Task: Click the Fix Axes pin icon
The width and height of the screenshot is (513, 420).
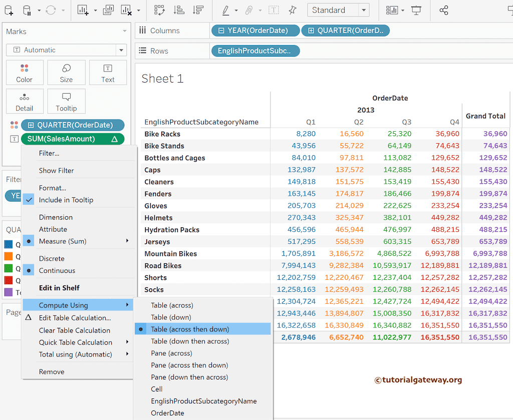Action: coord(292,10)
